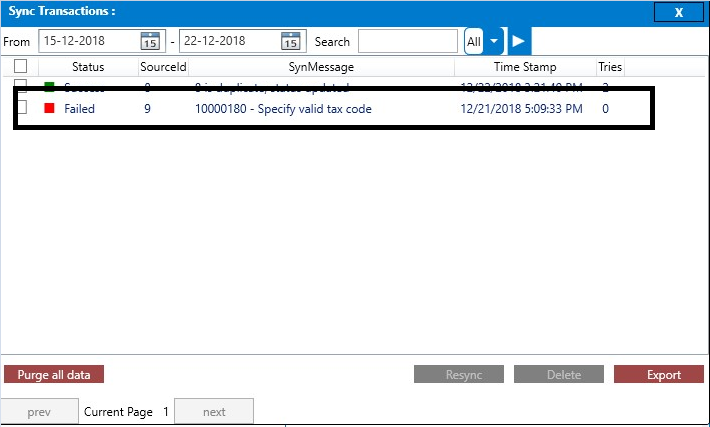Click the red Failed status indicator

pyautogui.click(x=49, y=109)
